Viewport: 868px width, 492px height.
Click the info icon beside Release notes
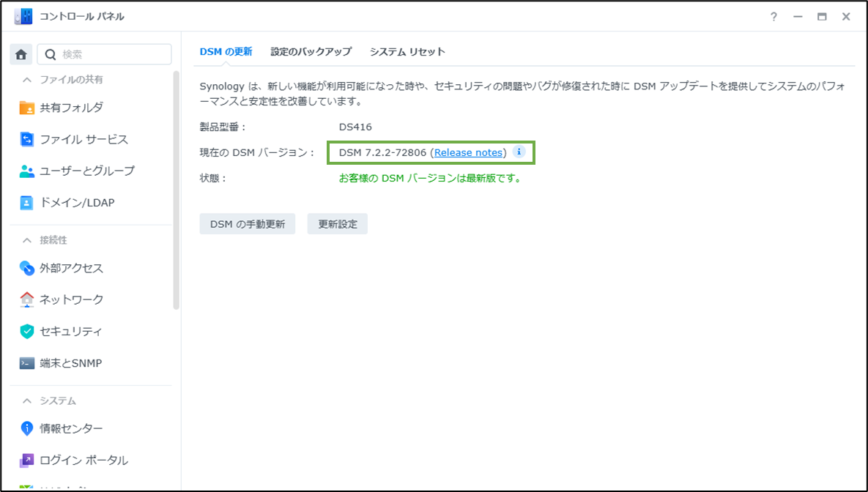point(519,152)
